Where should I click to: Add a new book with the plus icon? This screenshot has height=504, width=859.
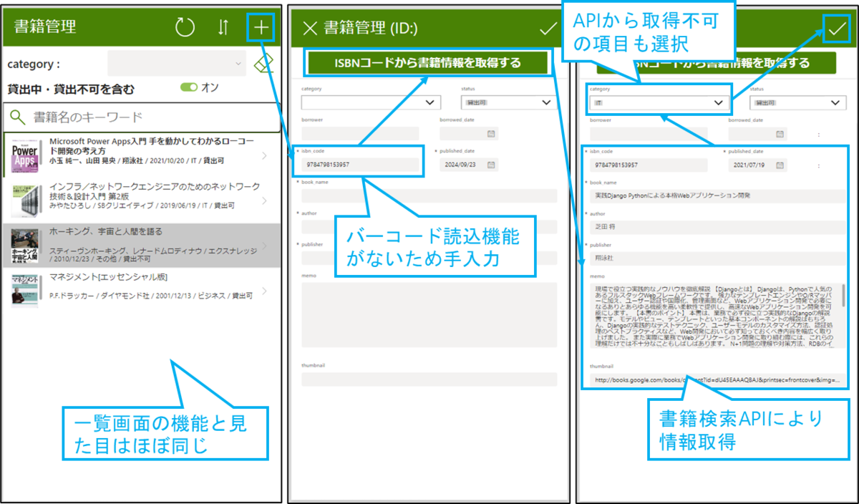[261, 27]
